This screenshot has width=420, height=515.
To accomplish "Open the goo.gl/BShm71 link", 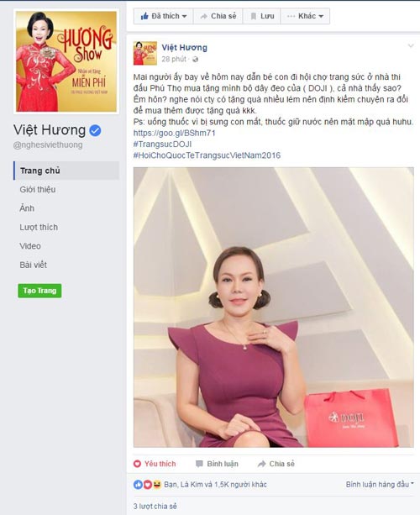I will [175, 133].
